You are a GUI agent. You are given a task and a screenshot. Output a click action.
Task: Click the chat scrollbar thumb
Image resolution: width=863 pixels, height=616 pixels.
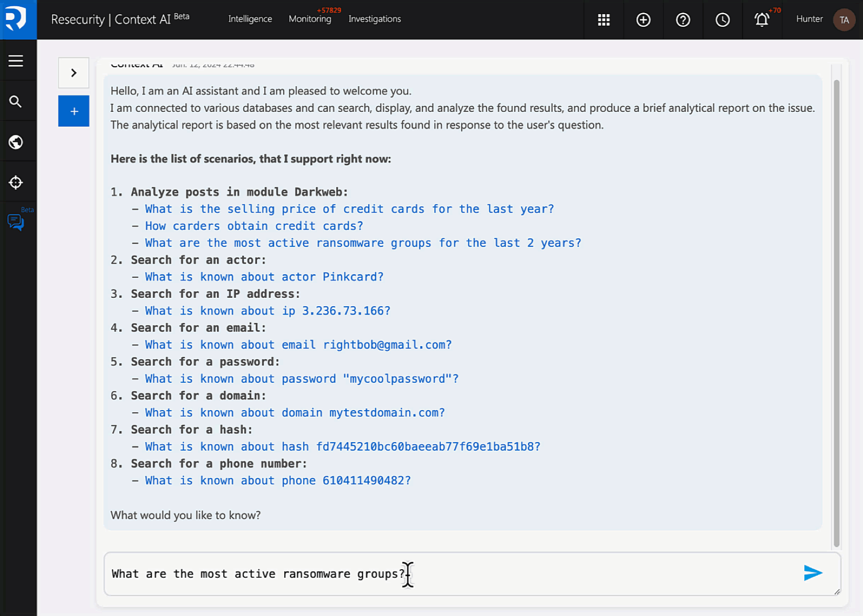click(836, 313)
